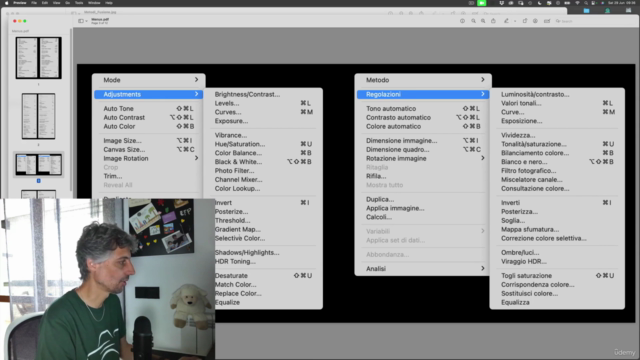Image resolution: width=640 pixels, height=360 pixels.
Task: Open the Go menu
Action: coord(67,3)
